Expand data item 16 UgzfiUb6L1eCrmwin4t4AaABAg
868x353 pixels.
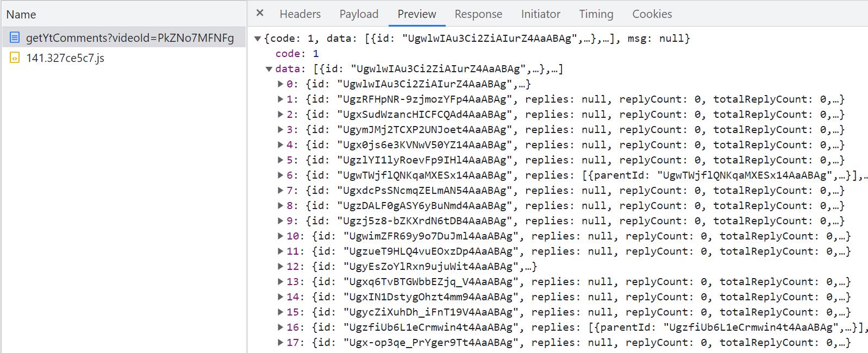[x=280, y=327]
